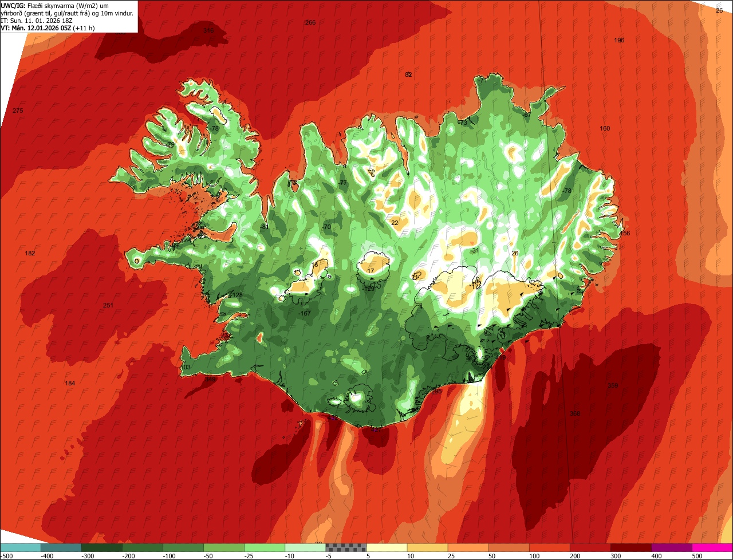Click the map value '-129' south of Hofsjökull

[369, 289]
